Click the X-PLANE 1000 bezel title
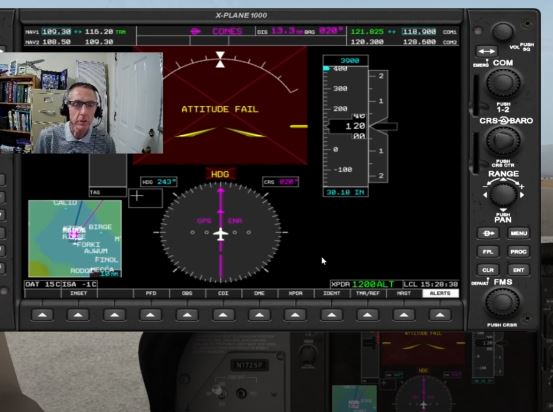553x412 pixels. tap(241, 16)
